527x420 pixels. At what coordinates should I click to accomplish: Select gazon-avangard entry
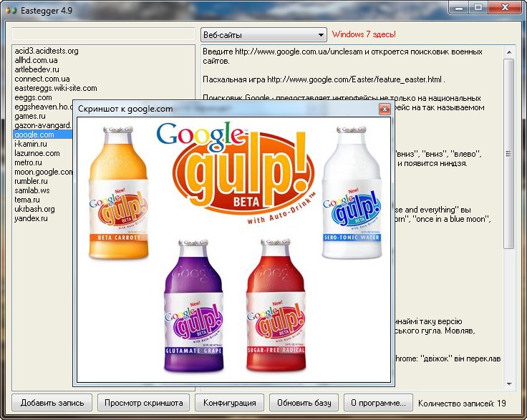[43, 125]
